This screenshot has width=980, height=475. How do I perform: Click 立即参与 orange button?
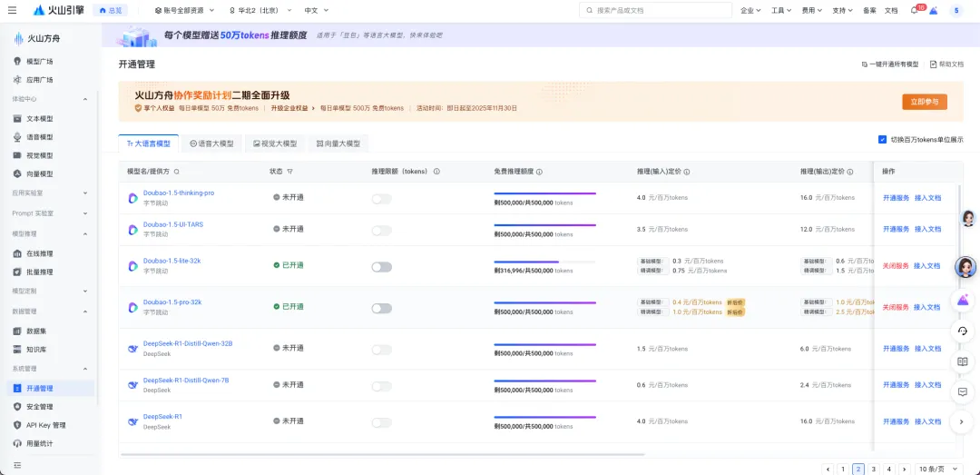925,102
